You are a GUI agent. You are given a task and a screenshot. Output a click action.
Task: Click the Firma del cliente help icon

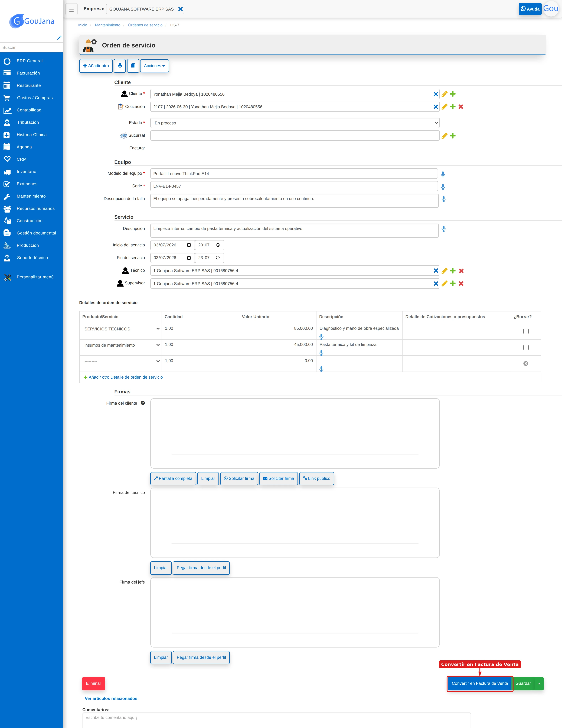tap(143, 403)
